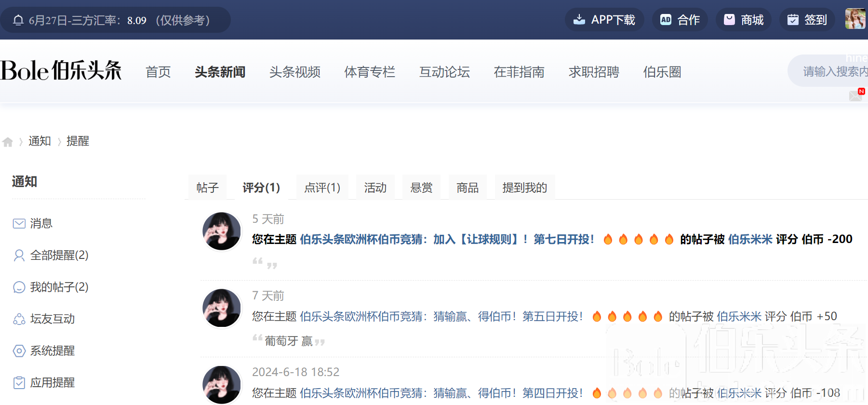Click the Bole伯乐头条 logo
Image resolution: width=868 pixels, height=405 pixels.
pyautogui.click(x=61, y=71)
